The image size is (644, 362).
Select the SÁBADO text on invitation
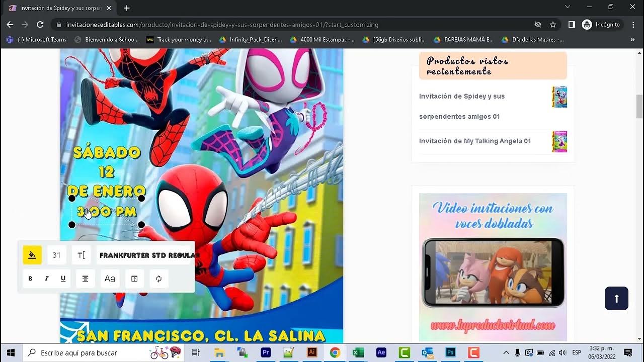107,152
